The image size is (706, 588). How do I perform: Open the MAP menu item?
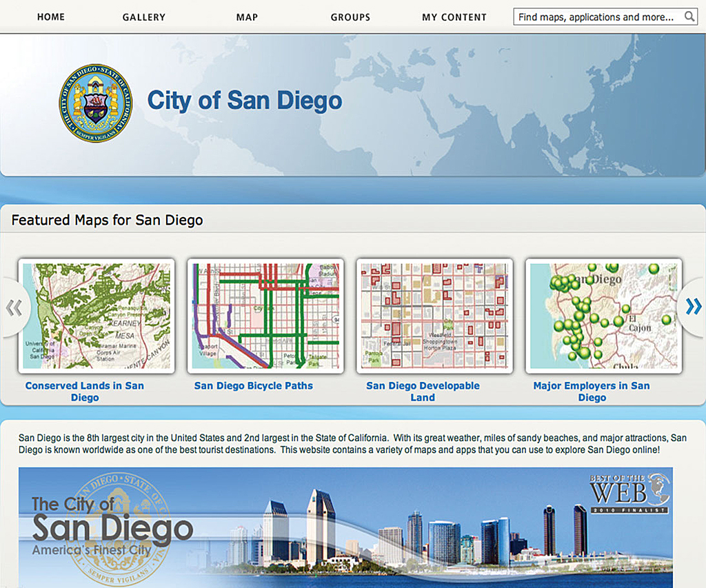coord(248,17)
